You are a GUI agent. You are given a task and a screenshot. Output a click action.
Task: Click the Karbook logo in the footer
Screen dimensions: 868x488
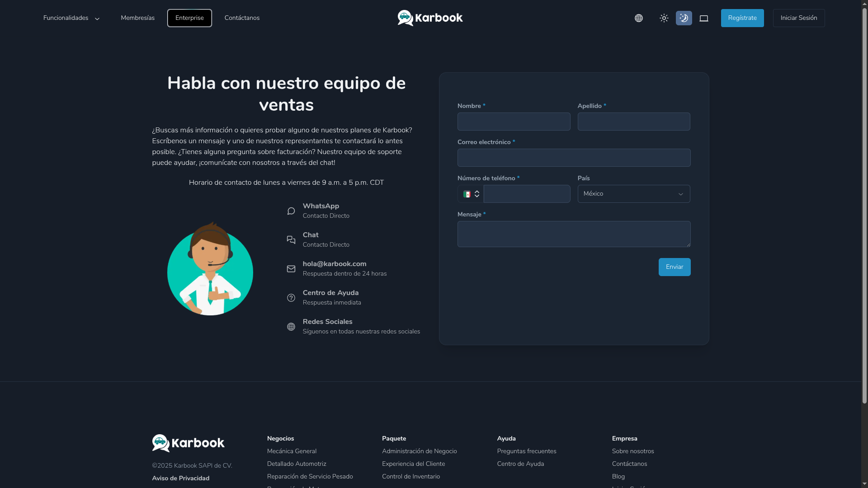click(x=188, y=443)
